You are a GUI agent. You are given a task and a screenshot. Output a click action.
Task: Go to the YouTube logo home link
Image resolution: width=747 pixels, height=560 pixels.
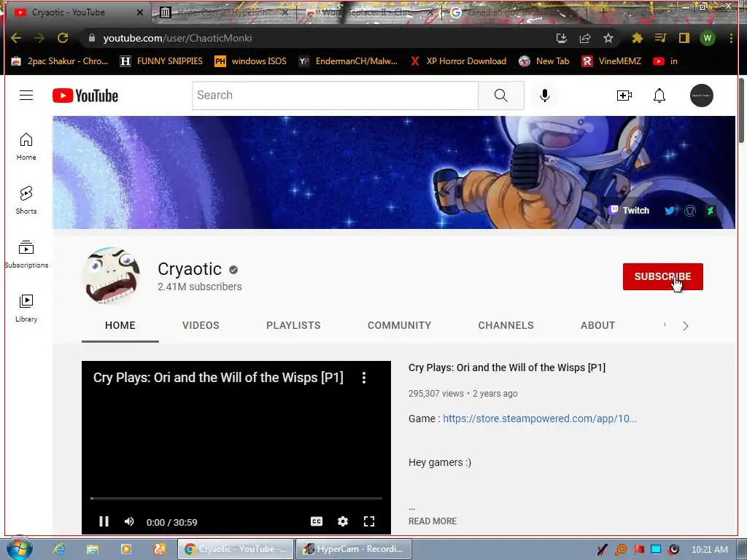85,96
